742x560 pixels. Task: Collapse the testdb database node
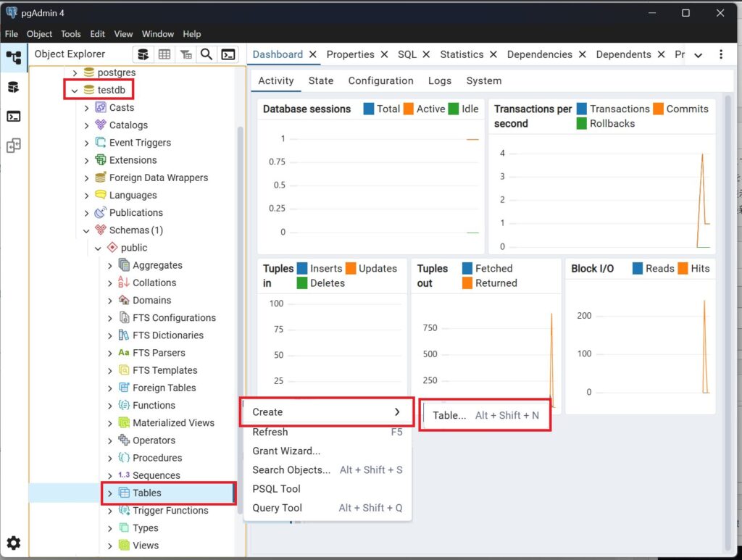[x=75, y=91]
